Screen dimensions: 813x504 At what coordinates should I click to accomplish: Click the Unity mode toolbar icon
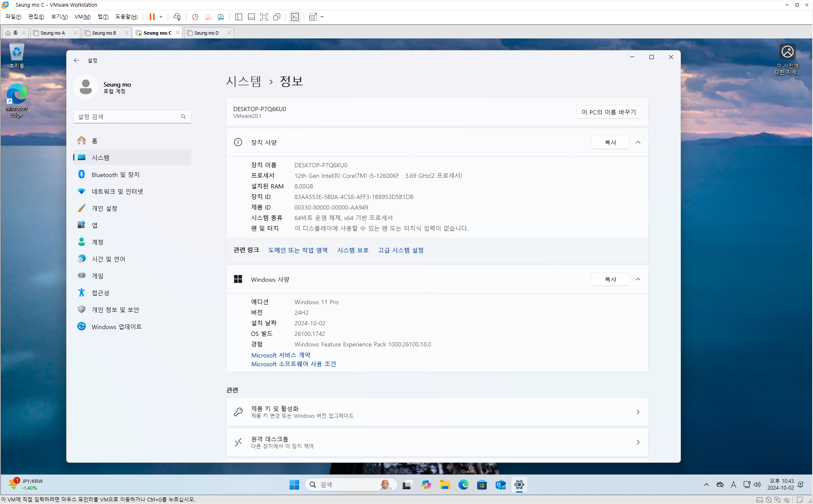tap(277, 17)
